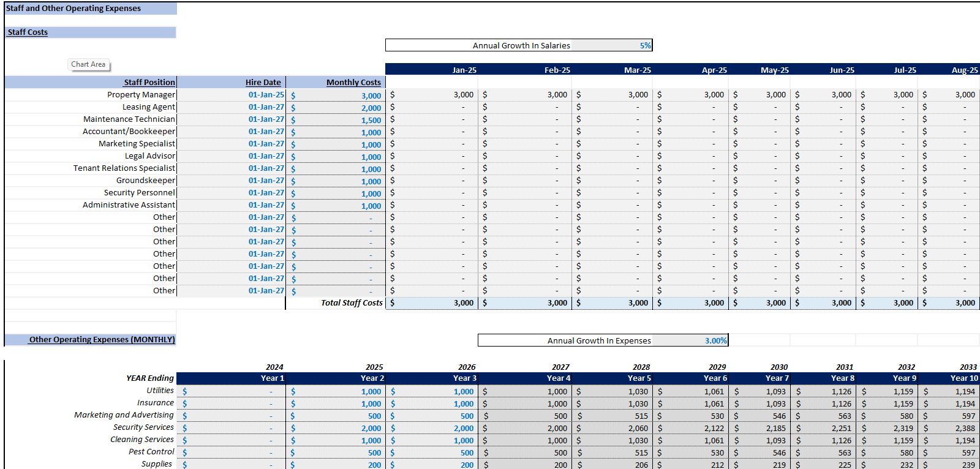Click Property Manager Apr-25 value 3,000
Screen dimensions: 980x469
[714, 95]
